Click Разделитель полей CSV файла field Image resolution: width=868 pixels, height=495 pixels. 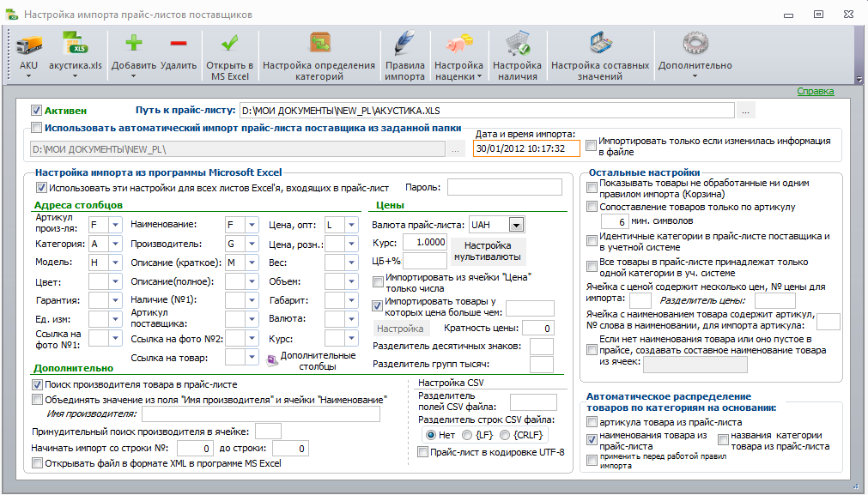pos(533,402)
